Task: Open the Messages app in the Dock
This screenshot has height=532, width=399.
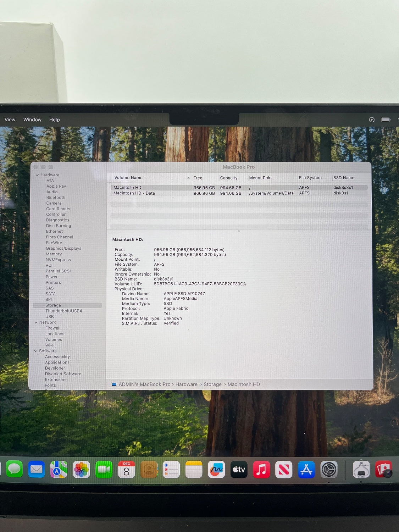Action: click(x=14, y=469)
